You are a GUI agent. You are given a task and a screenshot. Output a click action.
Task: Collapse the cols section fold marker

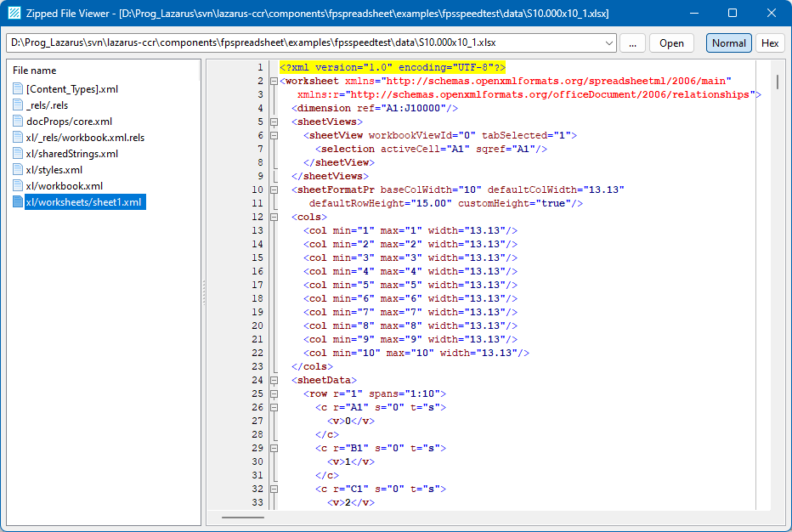[272, 217]
